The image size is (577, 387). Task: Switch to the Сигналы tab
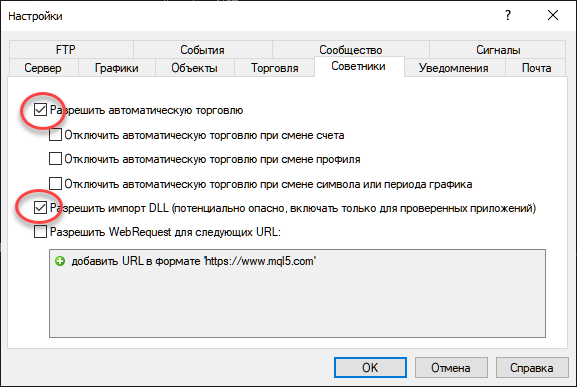pyautogui.click(x=498, y=49)
